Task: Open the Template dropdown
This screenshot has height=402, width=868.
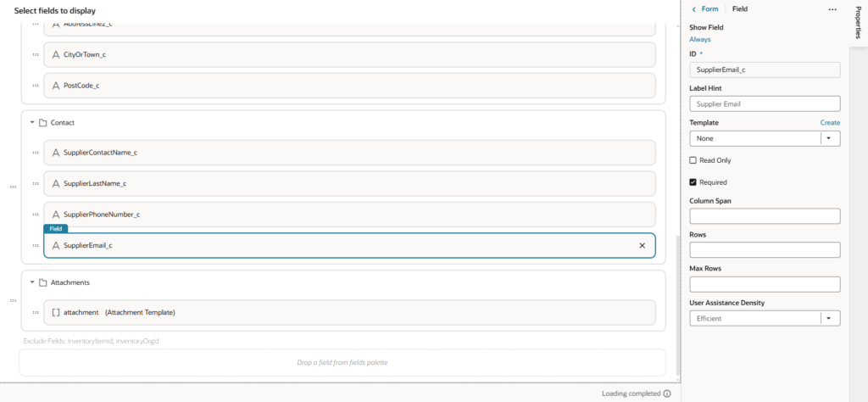Action: (x=830, y=138)
